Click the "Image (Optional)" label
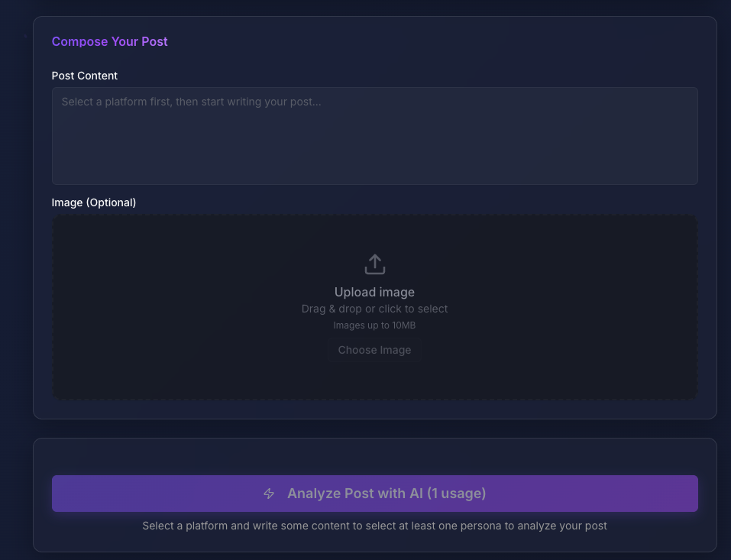The image size is (731, 560). pos(94,202)
